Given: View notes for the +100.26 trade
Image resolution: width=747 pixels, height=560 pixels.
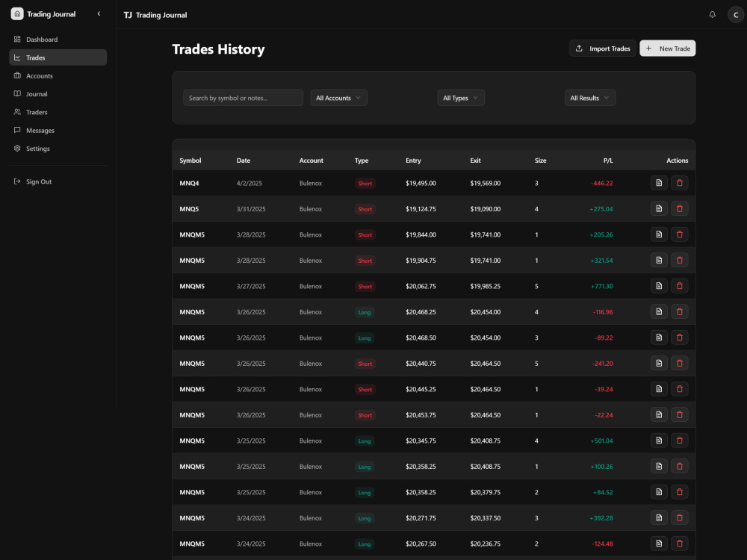Looking at the screenshot, I should click(659, 466).
